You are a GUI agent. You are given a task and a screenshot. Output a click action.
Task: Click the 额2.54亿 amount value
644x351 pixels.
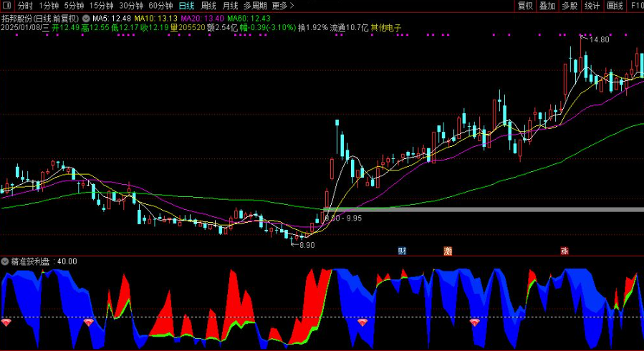coord(222,27)
